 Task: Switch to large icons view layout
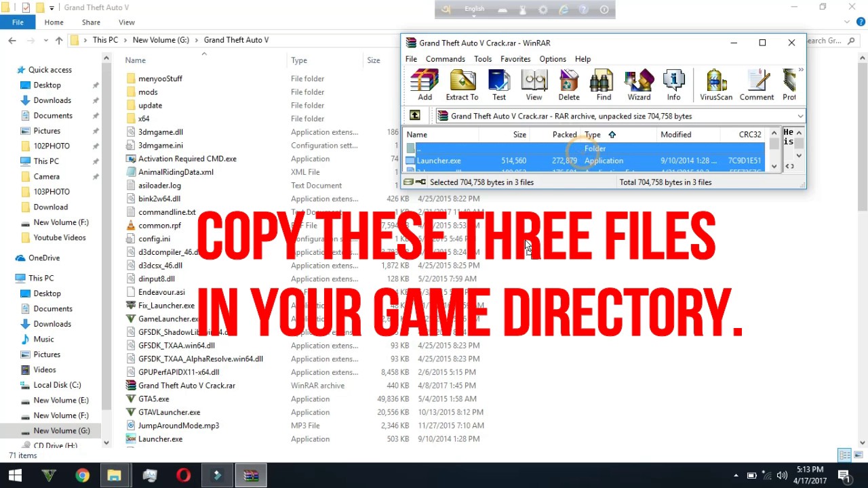pyautogui.click(x=859, y=455)
